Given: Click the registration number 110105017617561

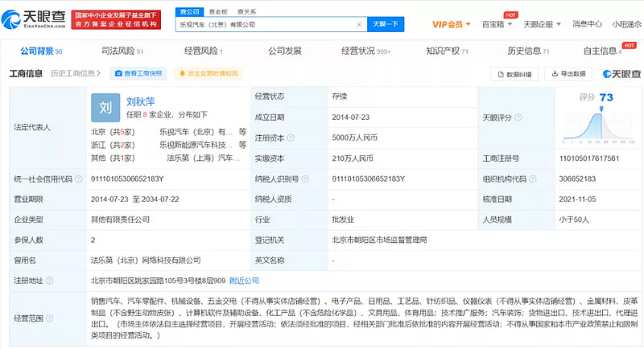Looking at the screenshot, I should [589, 158].
